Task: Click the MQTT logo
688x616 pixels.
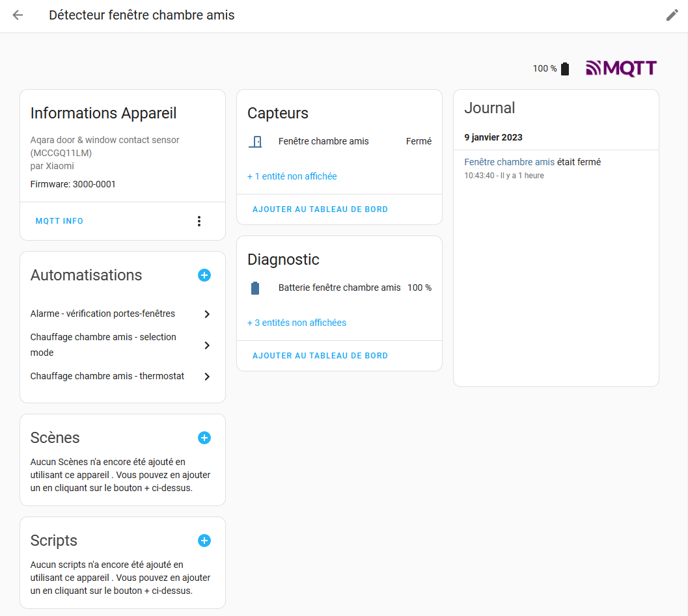Action: [x=622, y=68]
